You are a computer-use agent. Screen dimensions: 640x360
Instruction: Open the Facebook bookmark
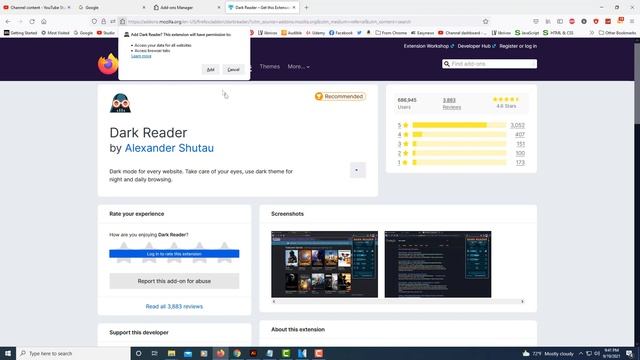tap(341, 33)
